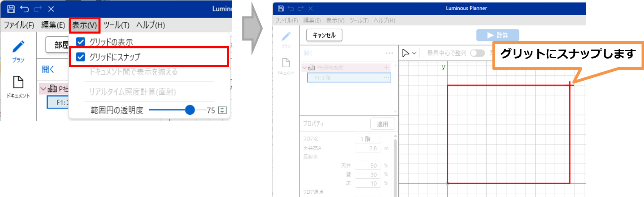
Task: Open the pointer tool dropdown arrow
Action: coord(414,53)
